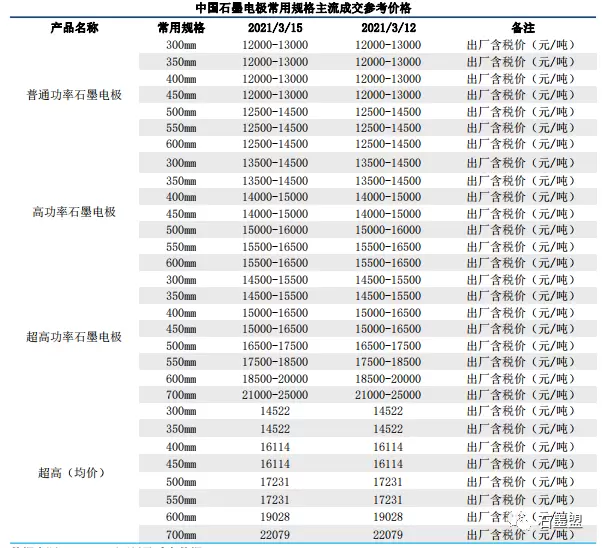Click 550mm in the 17500-18500 row
The image size is (602, 548).
[x=181, y=362]
